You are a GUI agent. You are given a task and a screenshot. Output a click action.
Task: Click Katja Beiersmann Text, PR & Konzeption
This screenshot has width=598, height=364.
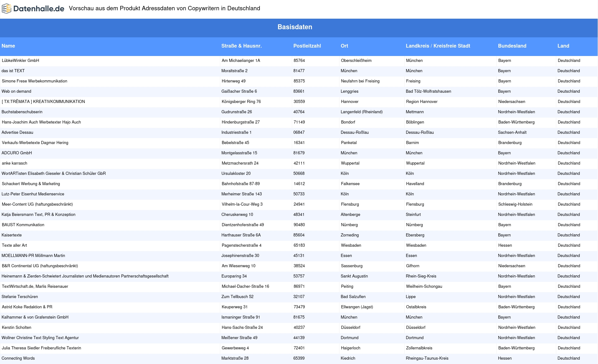tap(39, 215)
